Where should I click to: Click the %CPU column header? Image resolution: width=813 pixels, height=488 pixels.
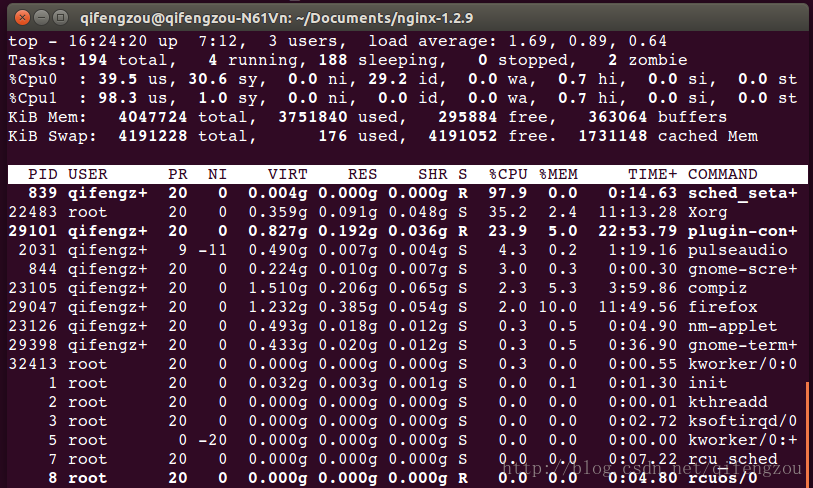[508, 174]
